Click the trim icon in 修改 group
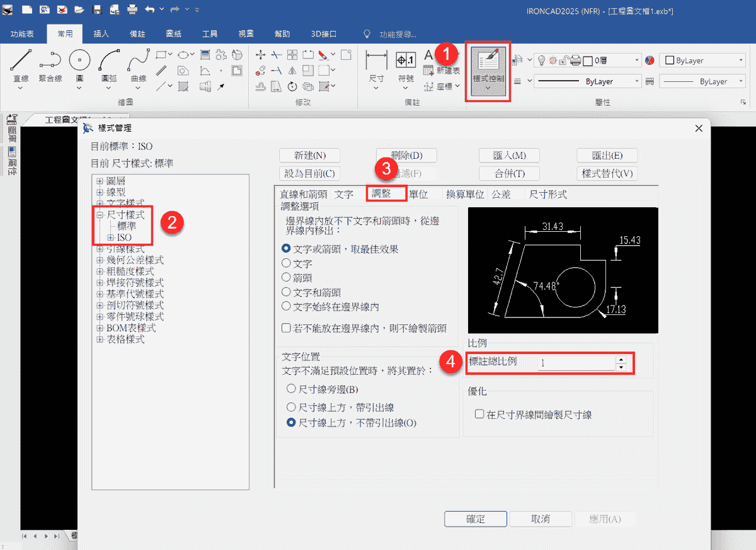Screen dimensions: 756x550 [x=277, y=55]
